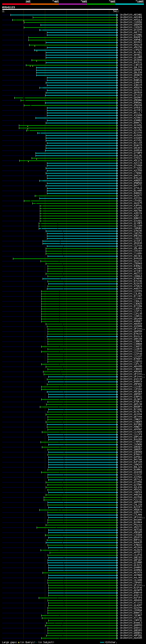The height and width of the screenshot is (644, 146).
Task: Select the UniRef100_Q3AND2 entry
Action: (131, 120)
